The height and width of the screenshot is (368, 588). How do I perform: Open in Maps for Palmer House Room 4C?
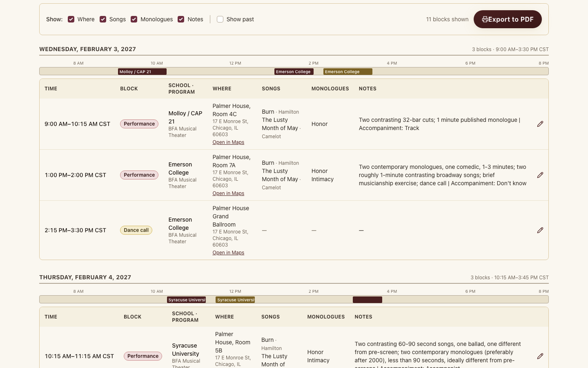228,142
